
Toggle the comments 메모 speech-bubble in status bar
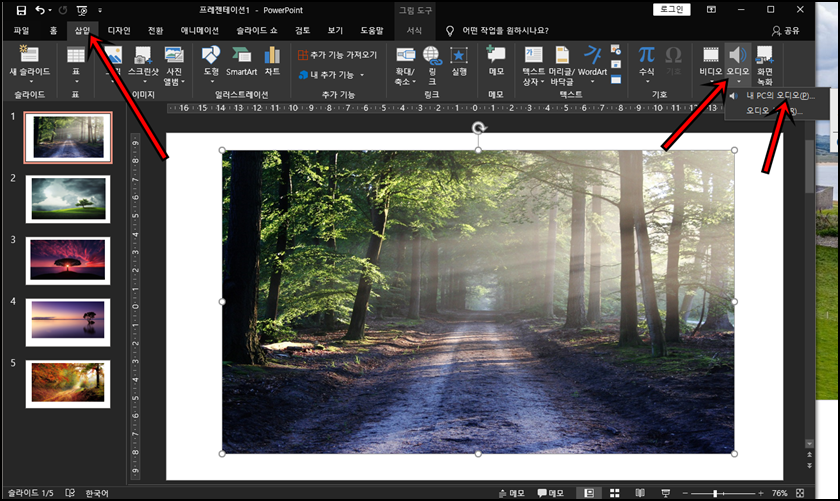click(550, 493)
